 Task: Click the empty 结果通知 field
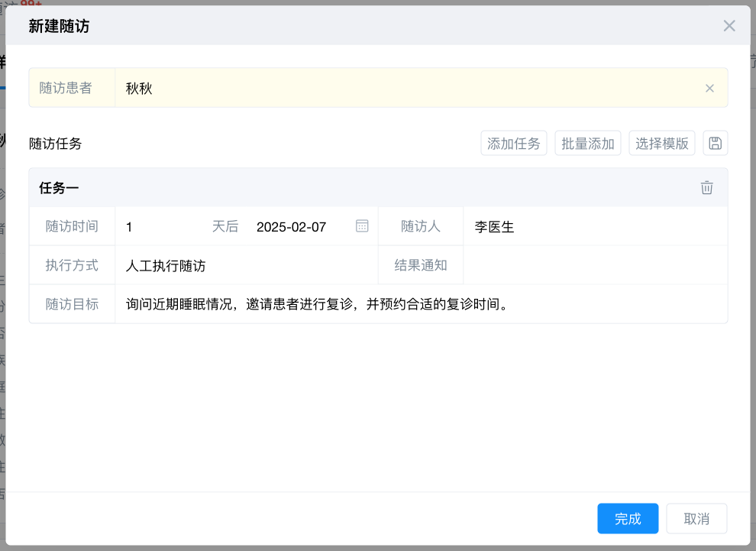point(594,266)
